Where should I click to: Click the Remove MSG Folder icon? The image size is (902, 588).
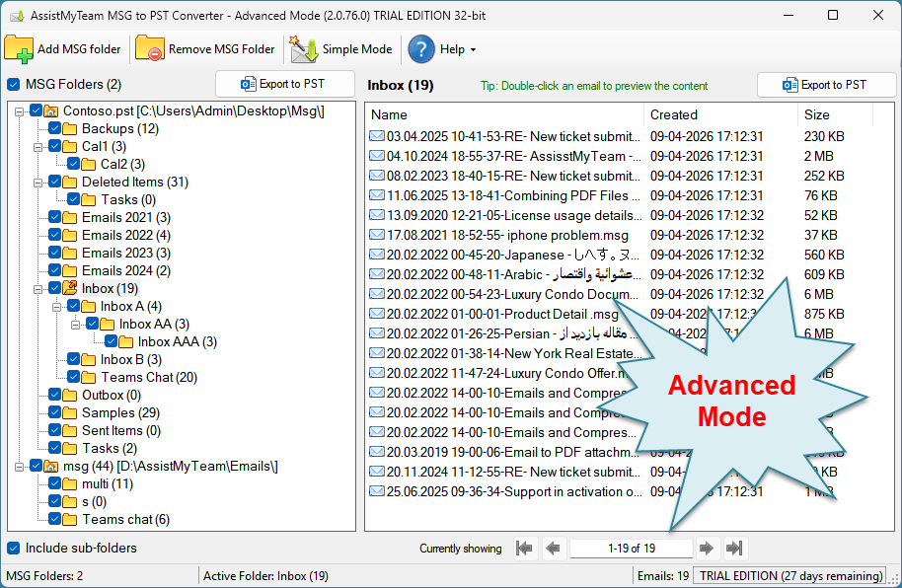coord(150,49)
